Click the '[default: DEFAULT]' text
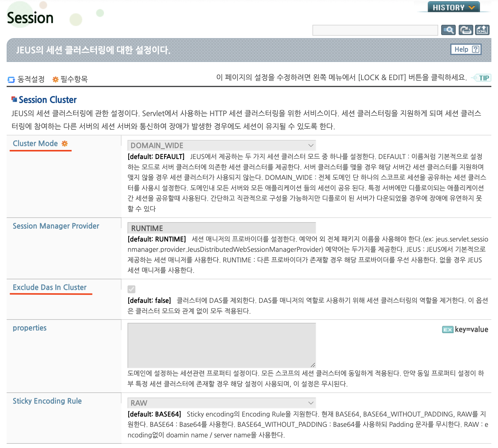Viewport: 498px width, 448px height. tap(156, 157)
